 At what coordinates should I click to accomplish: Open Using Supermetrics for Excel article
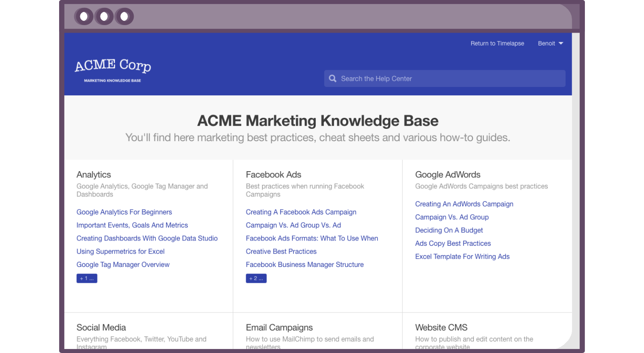(120, 252)
